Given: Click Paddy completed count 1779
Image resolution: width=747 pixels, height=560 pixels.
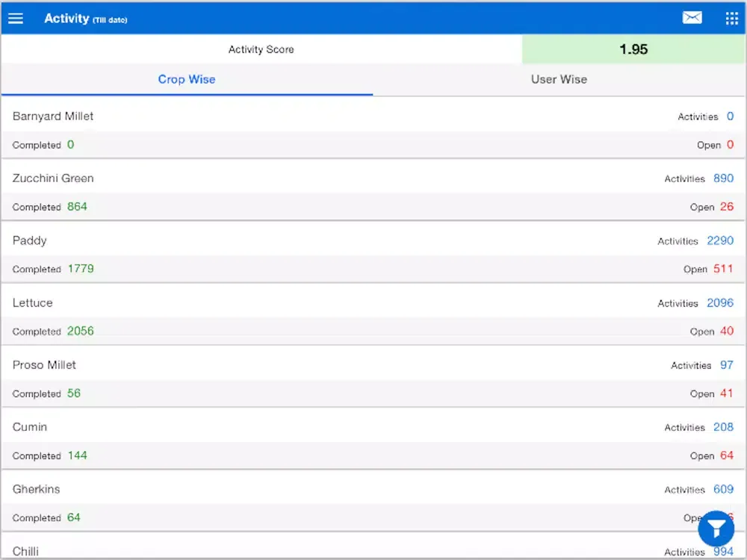Looking at the screenshot, I should (81, 269).
